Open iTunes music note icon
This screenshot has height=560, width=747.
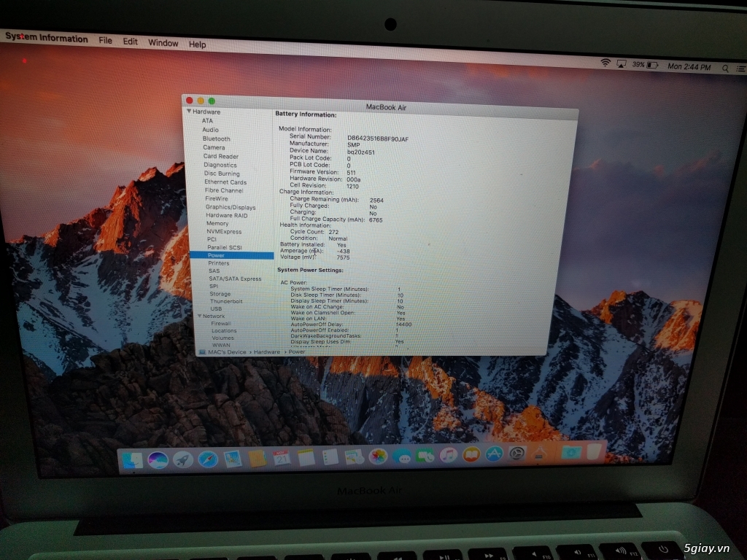click(449, 455)
